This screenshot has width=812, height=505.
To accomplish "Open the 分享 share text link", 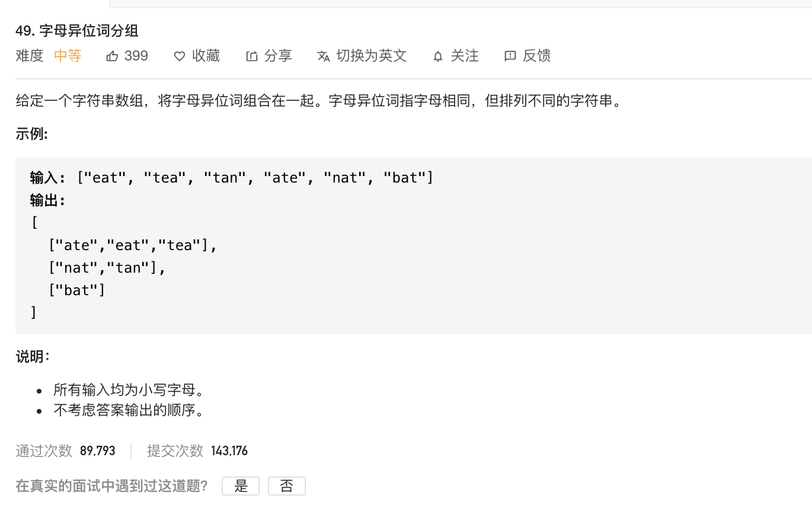I will pos(278,56).
